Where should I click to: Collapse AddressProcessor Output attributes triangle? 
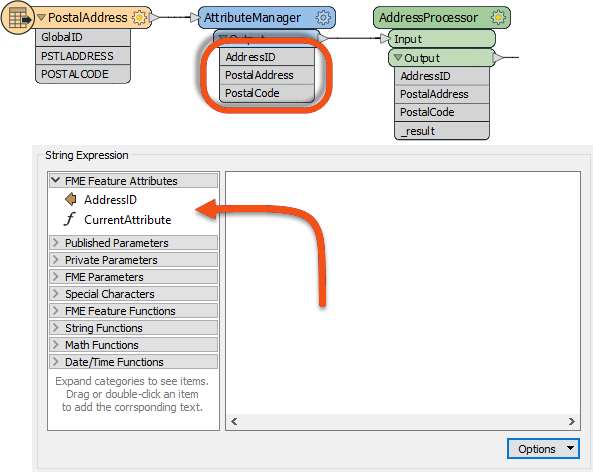tap(398, 58)
